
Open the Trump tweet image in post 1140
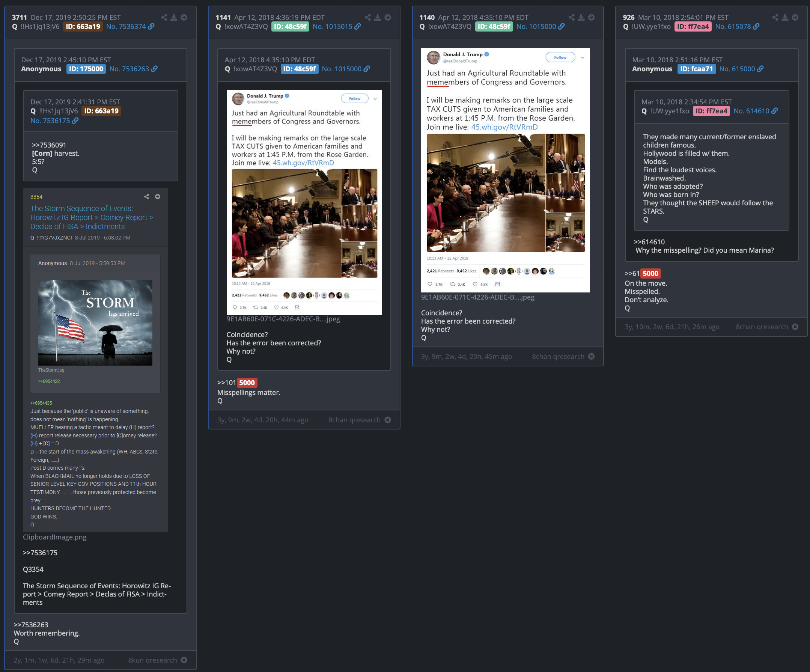coord(505,170)
